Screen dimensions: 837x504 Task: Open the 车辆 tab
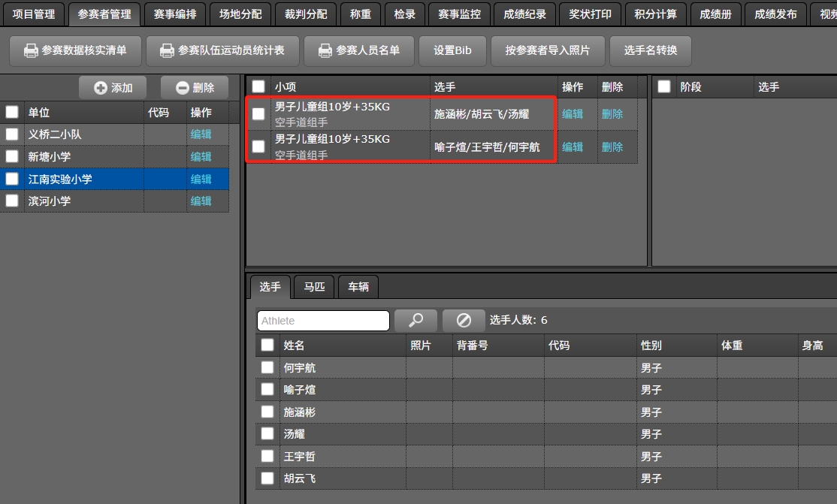[358, 287]
